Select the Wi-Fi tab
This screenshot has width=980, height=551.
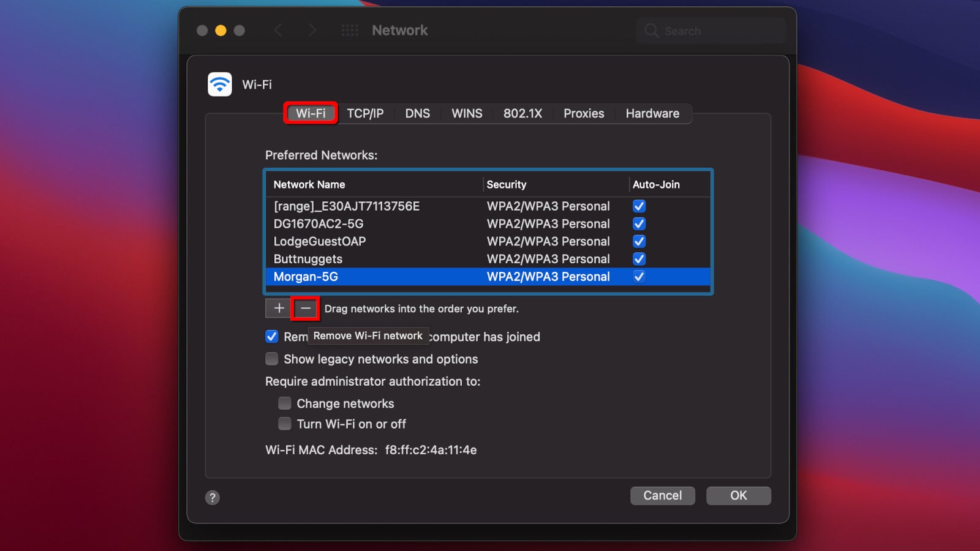[311, 113]
